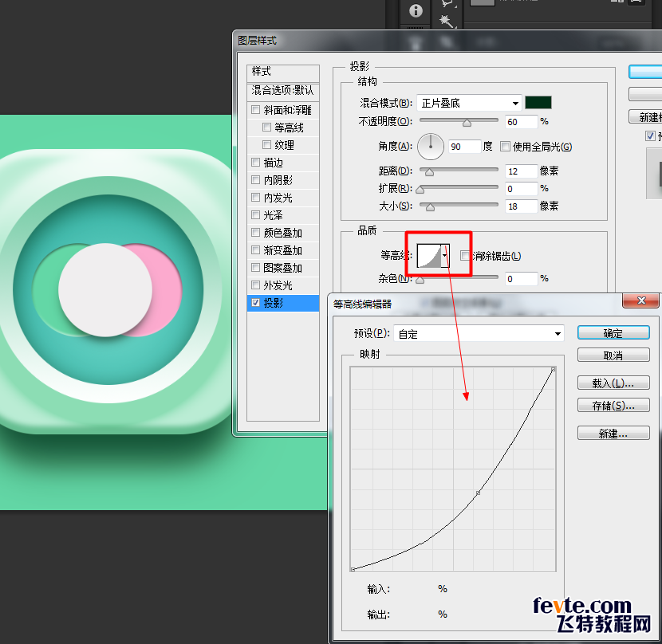Viewport: 662px width, 644px height.
Task: Enable 外发光 checkbox
Action: tap(255, 285)
